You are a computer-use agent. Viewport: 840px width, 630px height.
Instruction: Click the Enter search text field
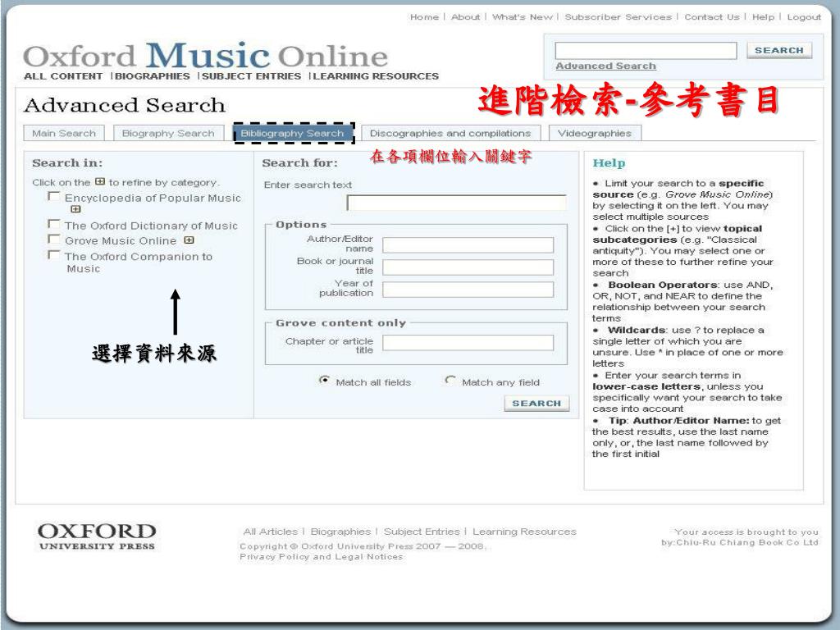456,203
